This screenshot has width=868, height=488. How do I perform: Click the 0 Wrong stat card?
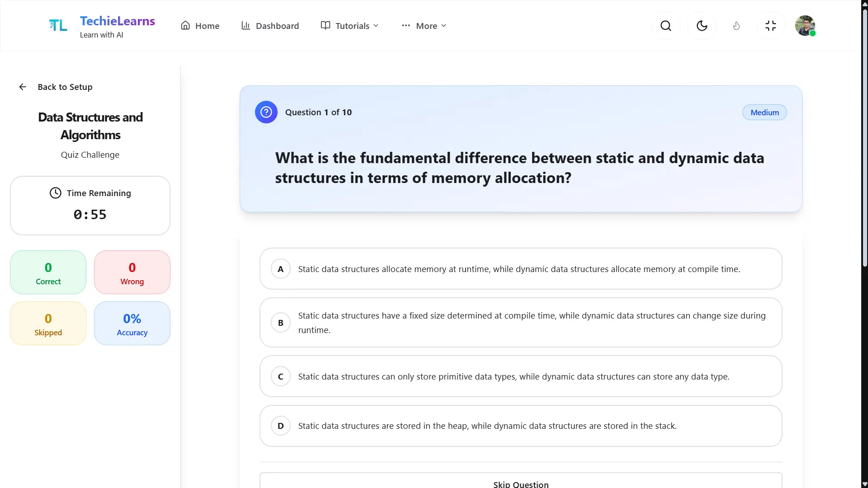[x=132, y=272]
